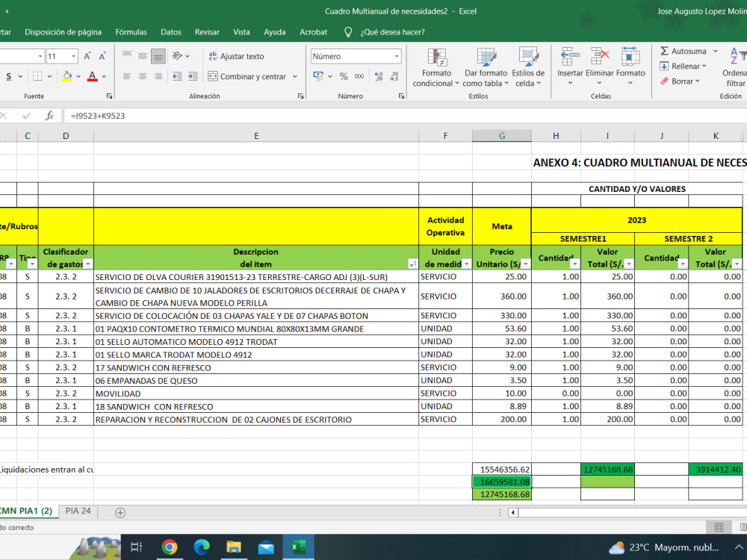Open Rellenar fill menu

[x=684, y=66]
